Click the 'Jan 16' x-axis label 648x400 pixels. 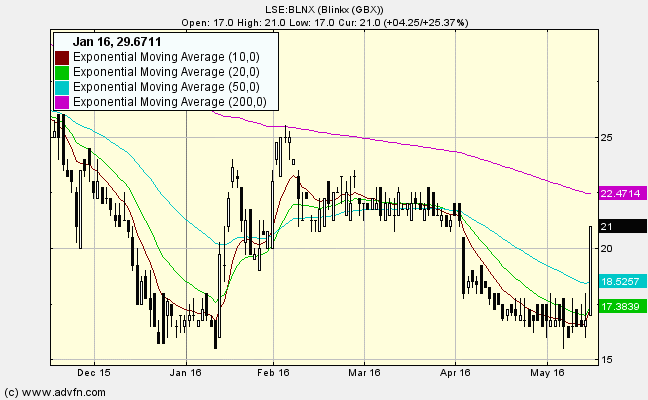[186, 373]
